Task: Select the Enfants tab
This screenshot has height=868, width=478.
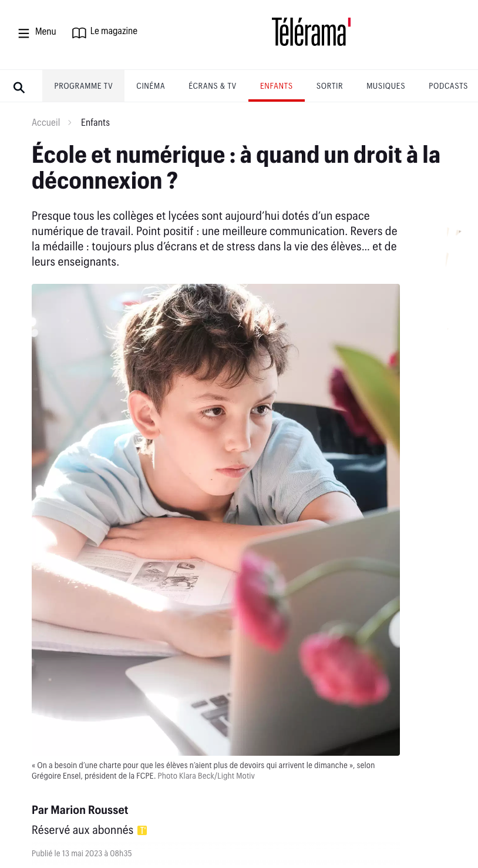Action: [276, 86]
